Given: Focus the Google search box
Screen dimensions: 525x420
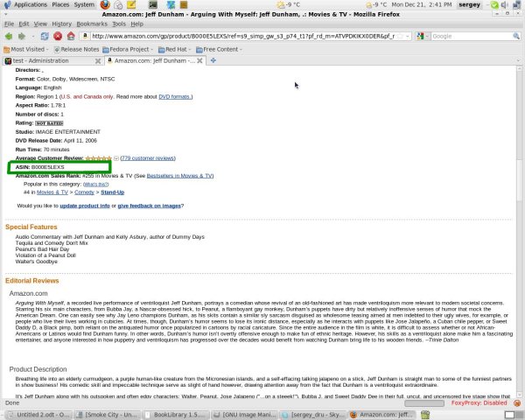Looking at the screenshot, I should coord(472,36).
